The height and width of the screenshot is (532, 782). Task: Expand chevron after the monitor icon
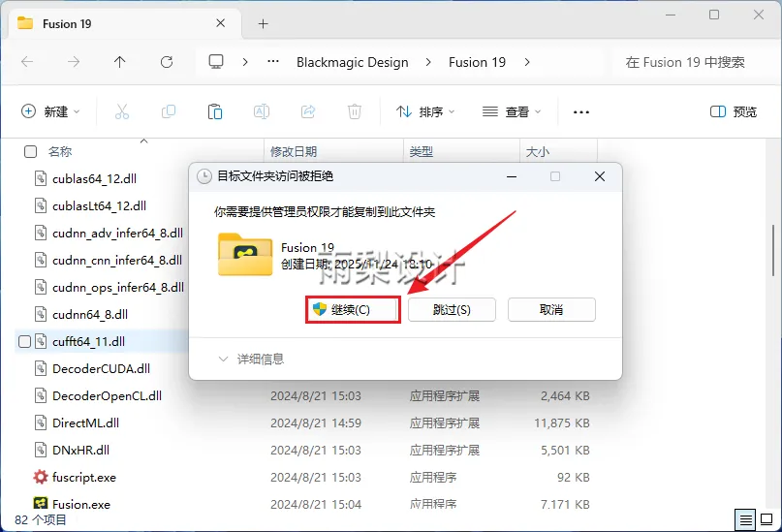[245, 62]
